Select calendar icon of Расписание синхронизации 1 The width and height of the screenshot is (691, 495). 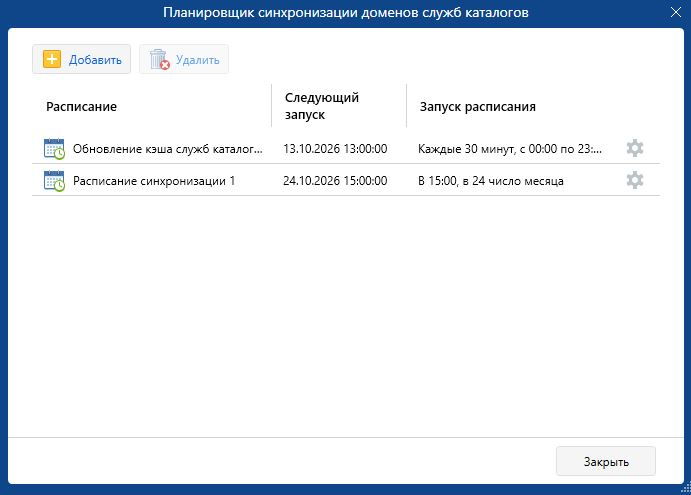[x=54, y=181]
